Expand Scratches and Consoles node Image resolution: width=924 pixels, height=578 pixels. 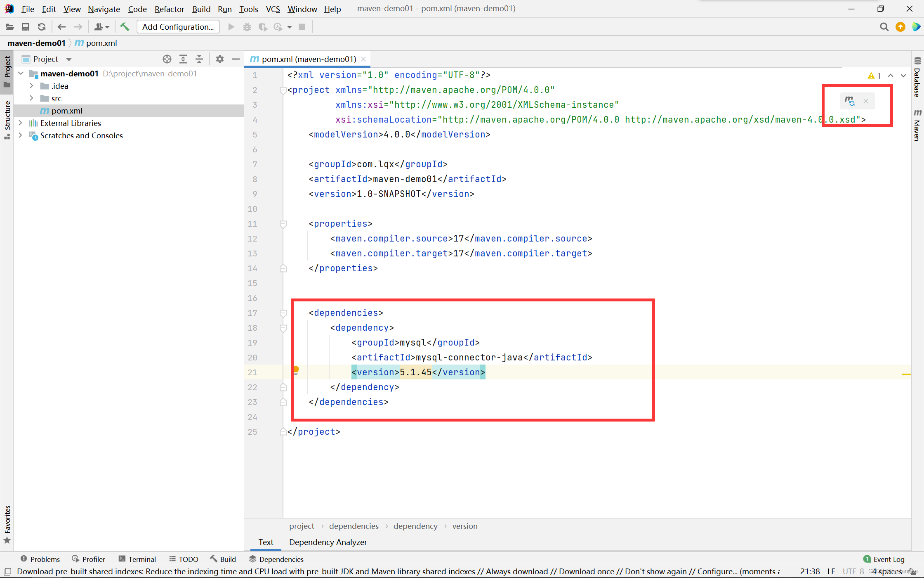tap(20, 135)
